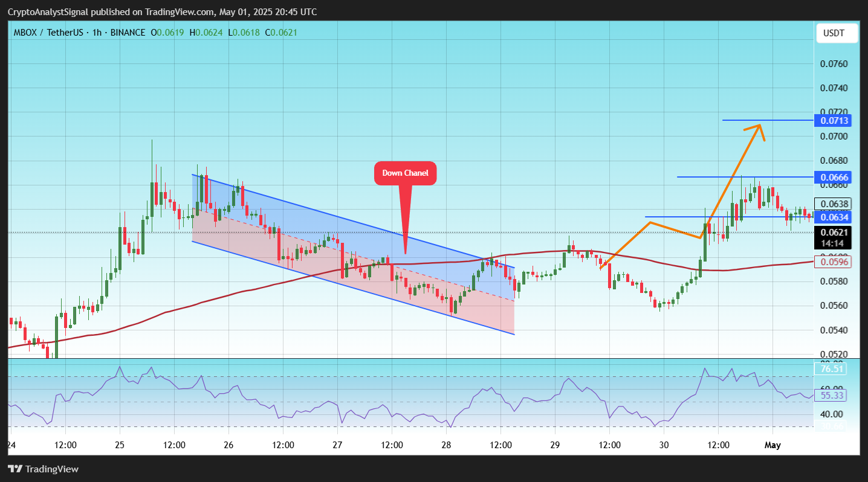Click the 30 date label on time axis
The width and height of the screenshot is (868, 482).
664,445
